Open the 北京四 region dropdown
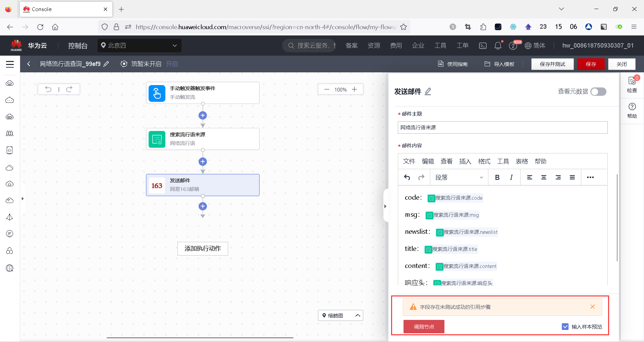Image resolution: width=644 pixels, height=342 pixels. pos(140,46)
